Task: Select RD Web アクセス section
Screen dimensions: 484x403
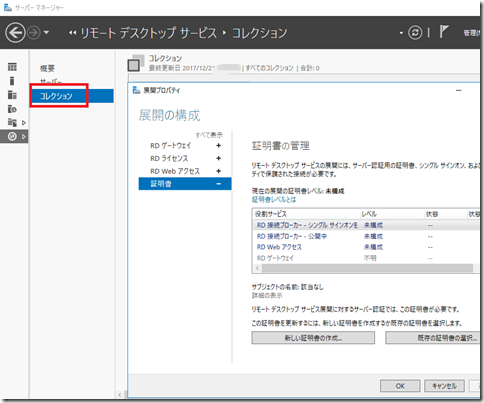Action: click(x=175, y=171)
